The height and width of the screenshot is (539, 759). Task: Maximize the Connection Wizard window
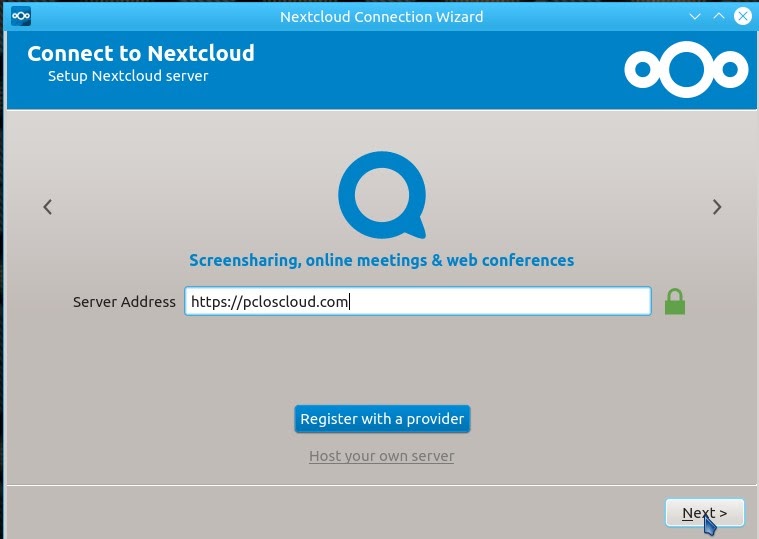pos(719,16)
